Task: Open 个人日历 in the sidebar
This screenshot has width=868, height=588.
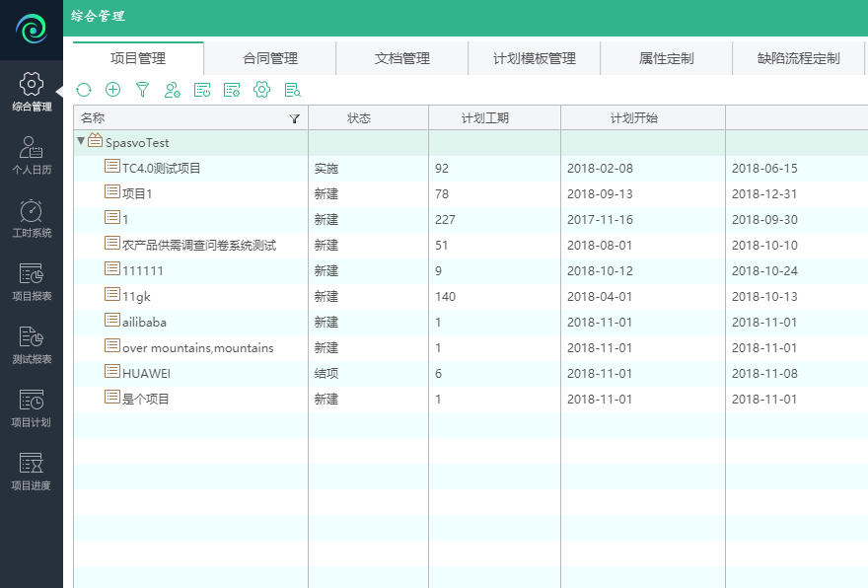Action: tap(32, 155)
